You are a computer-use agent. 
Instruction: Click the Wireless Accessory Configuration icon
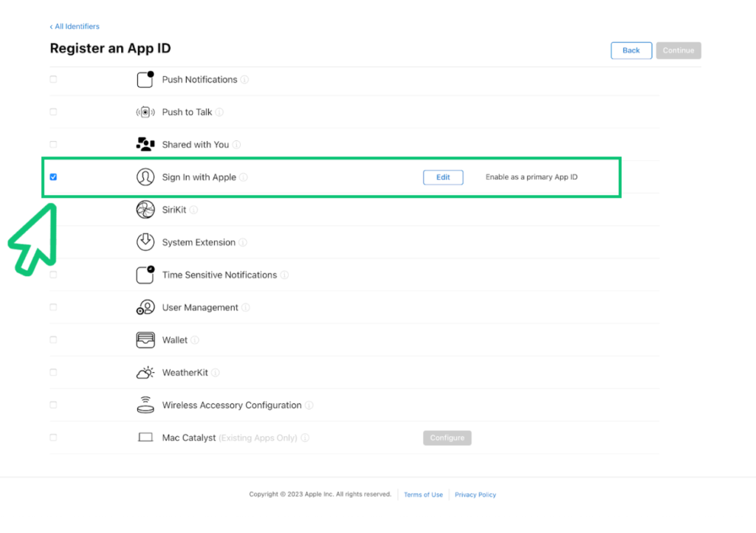145,405
